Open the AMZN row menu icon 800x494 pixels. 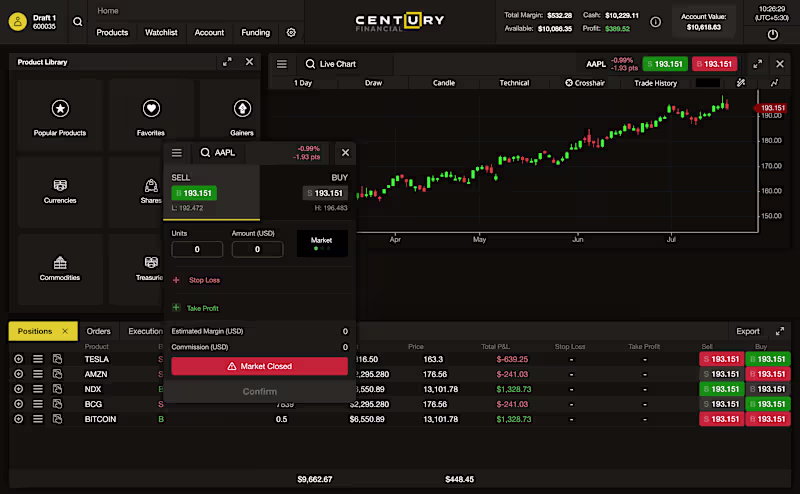pos(38,374)
